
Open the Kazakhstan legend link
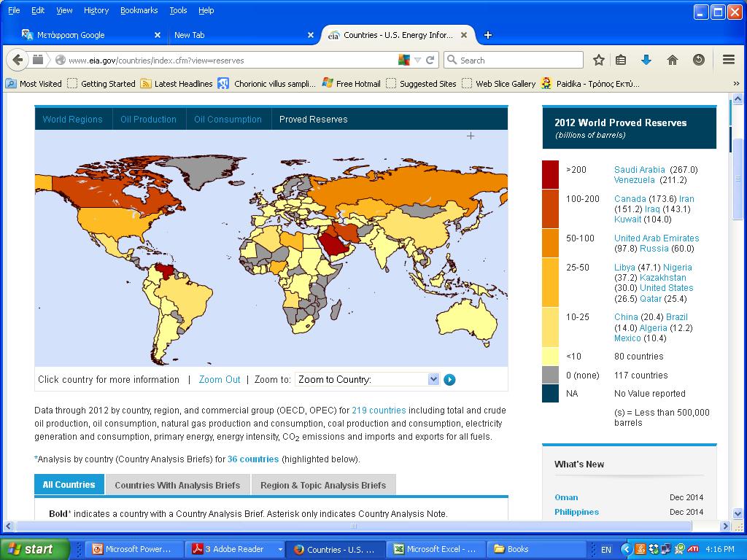click(x=662, y=278)
